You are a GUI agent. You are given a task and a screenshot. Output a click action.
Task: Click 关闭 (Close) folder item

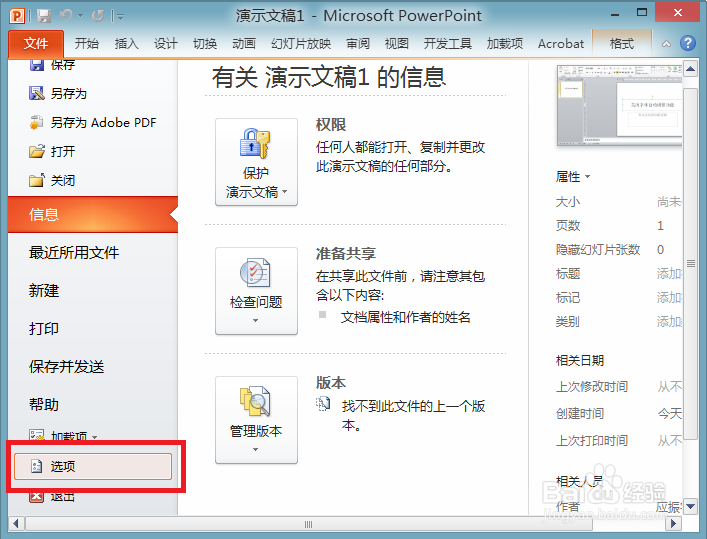point(52,180)
